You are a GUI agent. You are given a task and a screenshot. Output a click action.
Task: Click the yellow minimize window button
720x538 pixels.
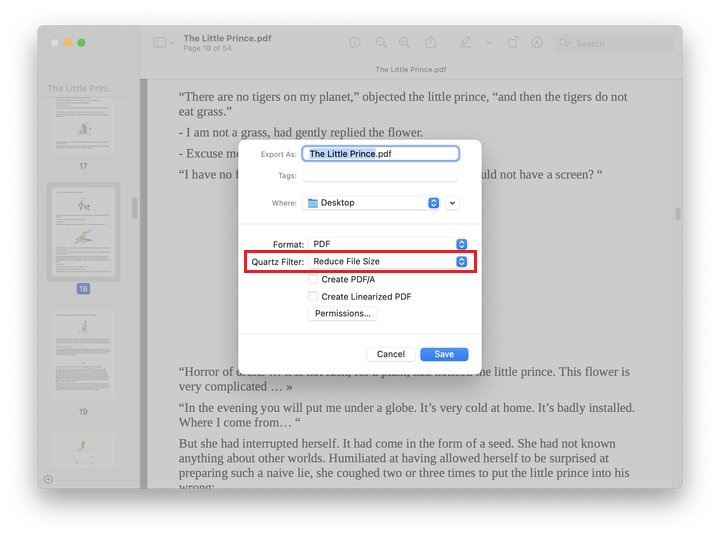tap(68, 43)
